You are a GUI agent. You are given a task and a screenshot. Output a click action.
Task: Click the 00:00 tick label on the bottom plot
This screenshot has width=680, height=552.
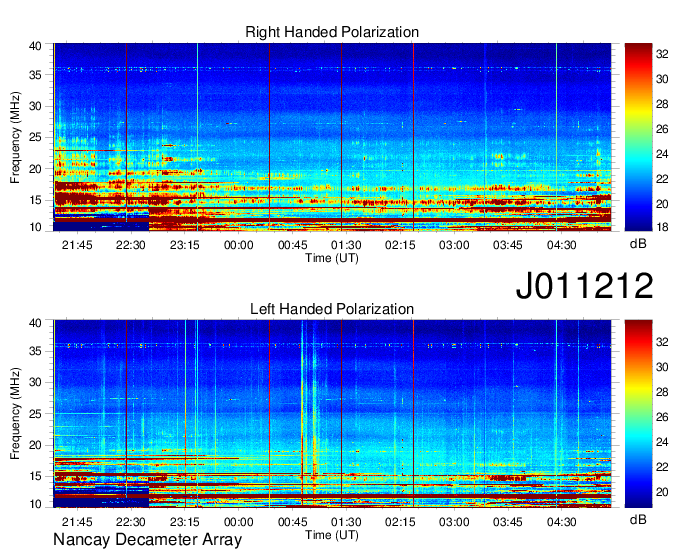pos(239,522)
